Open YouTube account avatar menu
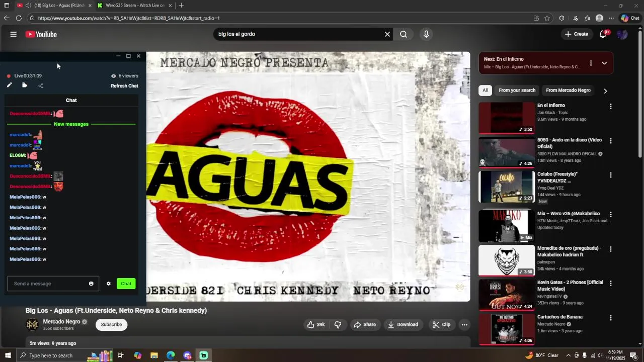The image size is (644, 362). [x=622, y=34]
